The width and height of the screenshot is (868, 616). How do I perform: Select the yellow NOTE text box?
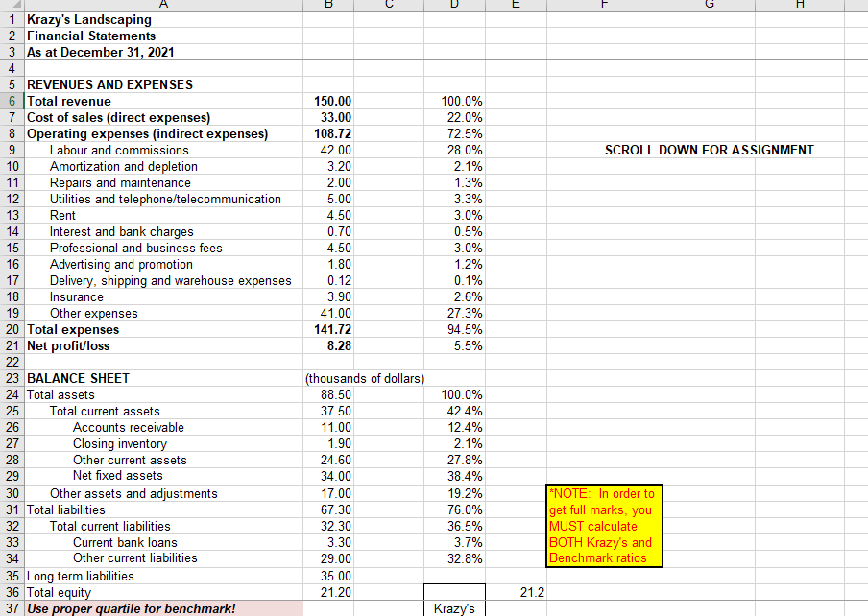[x=603, y=525]
